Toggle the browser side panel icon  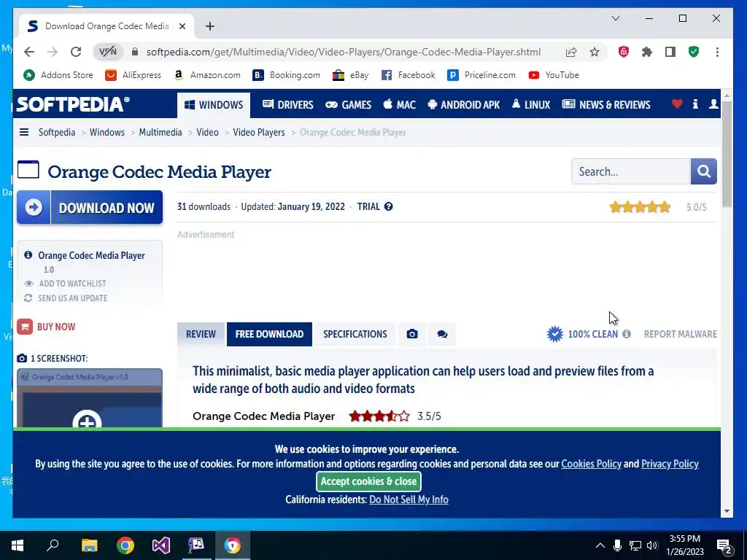pos(670,52)
